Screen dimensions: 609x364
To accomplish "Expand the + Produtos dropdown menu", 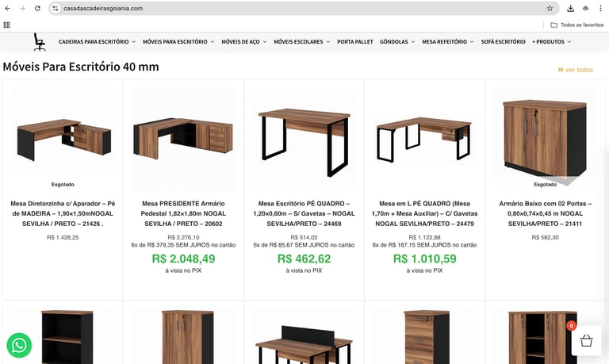I will point(552,41).
